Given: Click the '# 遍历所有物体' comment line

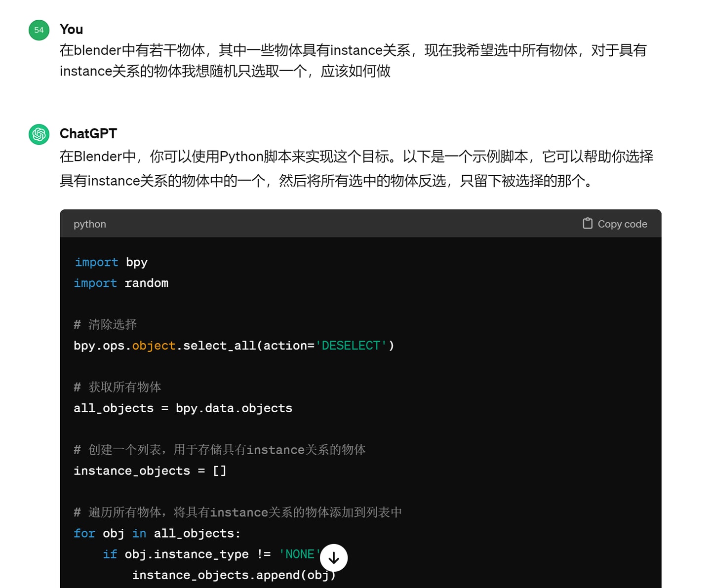Looking at the screenshot, I should click(x=238, y=512).
